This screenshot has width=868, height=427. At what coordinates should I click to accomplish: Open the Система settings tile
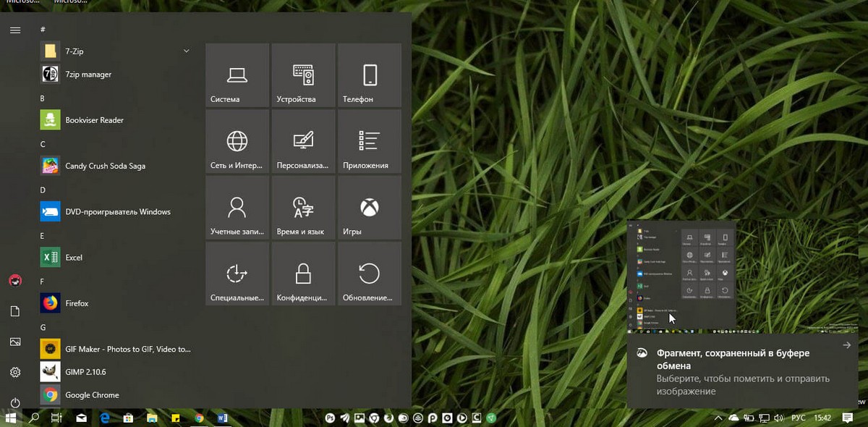pyautogui.click(x=237, y=75)
